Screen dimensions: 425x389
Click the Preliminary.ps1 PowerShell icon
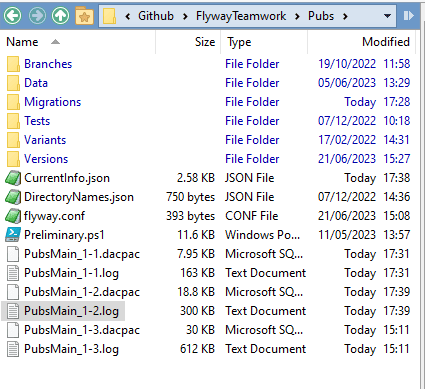pyautogui.click(x=13, y=235)
